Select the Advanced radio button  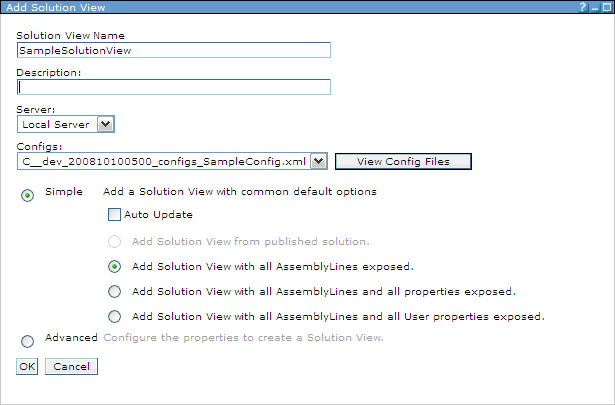point(27,341)
